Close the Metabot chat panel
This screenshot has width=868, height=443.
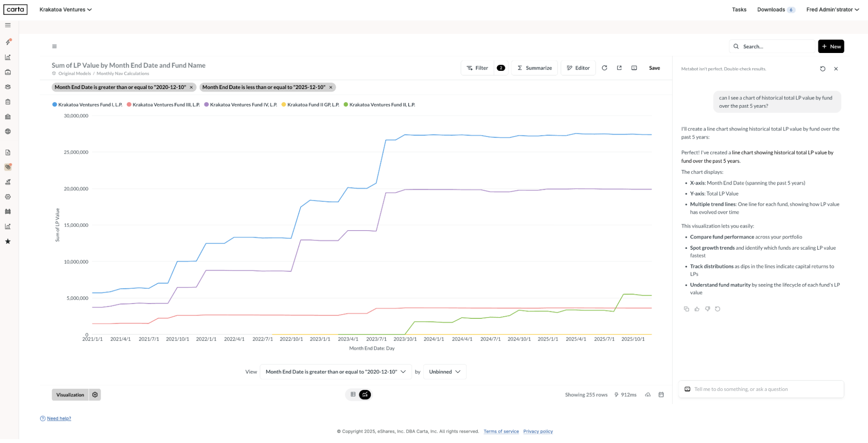[x=836, y=69]
